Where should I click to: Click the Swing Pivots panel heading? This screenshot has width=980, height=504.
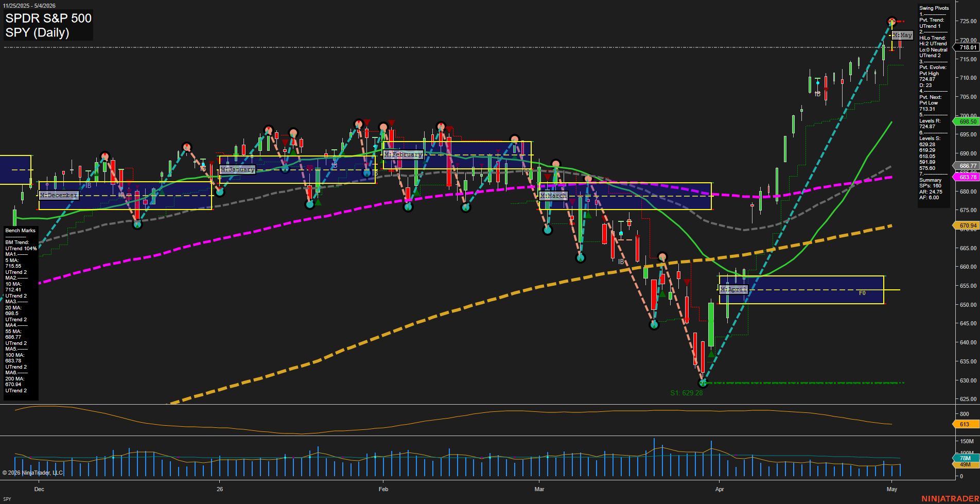click(x=934, y=8)
